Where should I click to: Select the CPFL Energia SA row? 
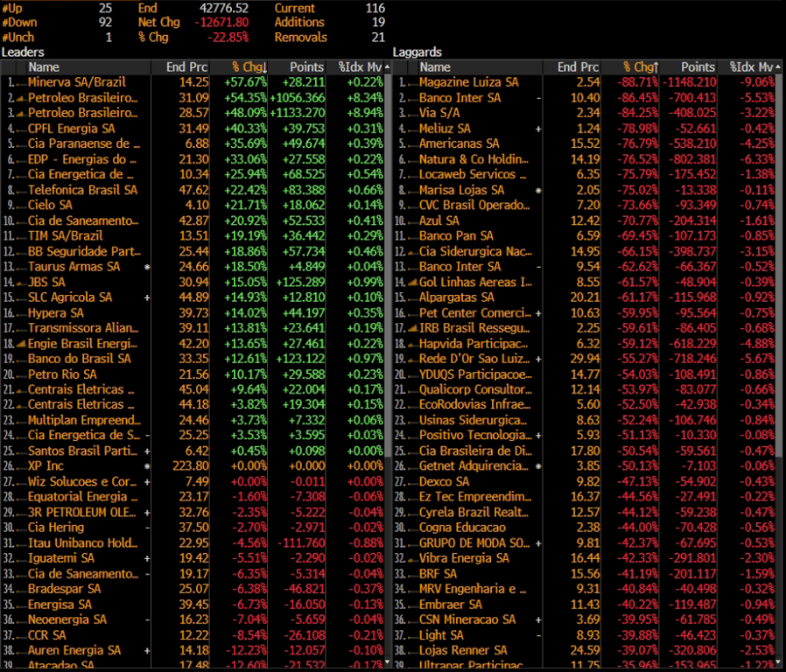click(x=193, y=129)
